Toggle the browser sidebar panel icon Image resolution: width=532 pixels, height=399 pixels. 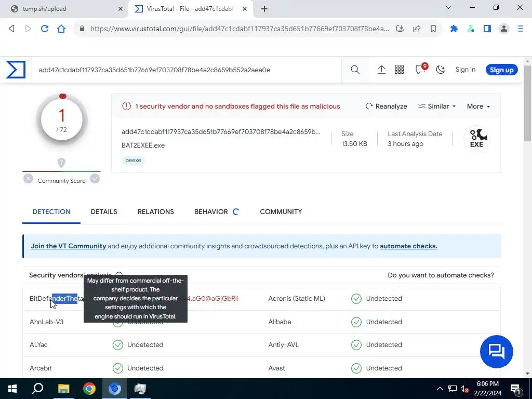pos(487,29)
